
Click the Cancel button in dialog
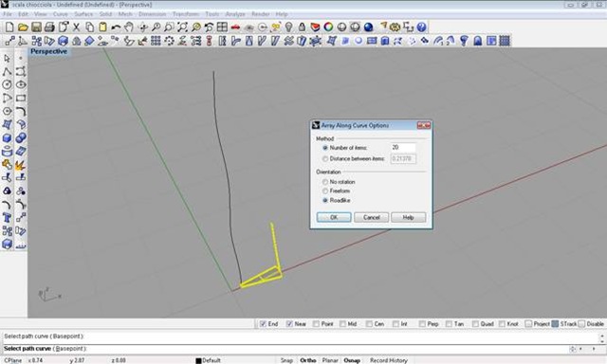coord(371,217)
